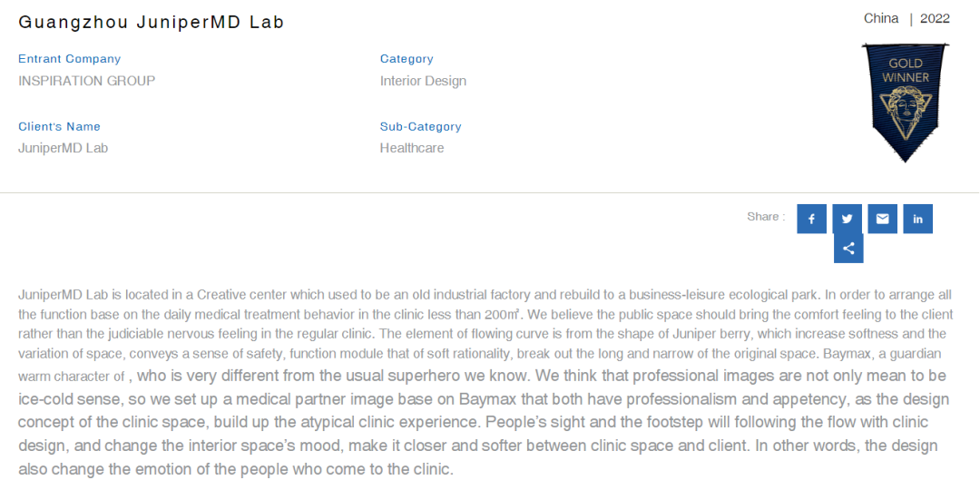Share the project via email icon
The height and width of the screenshot is (490, 980).
(882, 219)
